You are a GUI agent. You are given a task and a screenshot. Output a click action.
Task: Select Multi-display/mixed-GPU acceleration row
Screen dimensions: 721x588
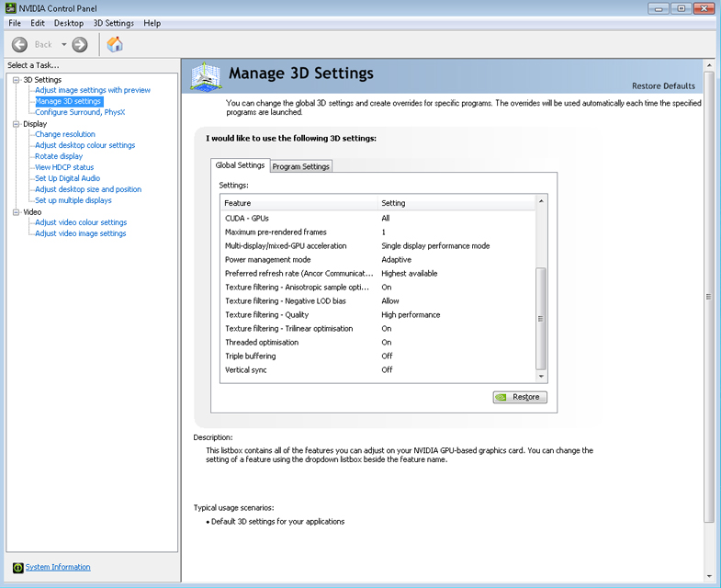pos(378,245)
